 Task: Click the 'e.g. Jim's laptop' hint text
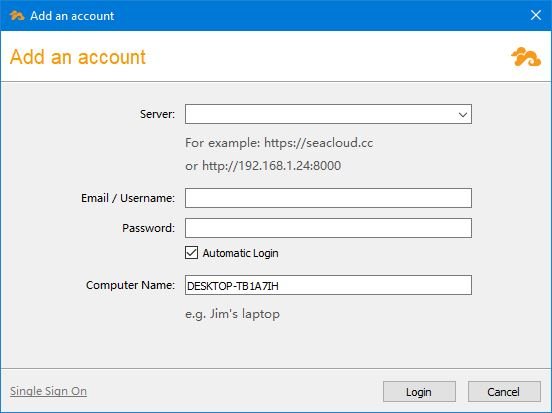pyautogui.click(x=232, y=314)
